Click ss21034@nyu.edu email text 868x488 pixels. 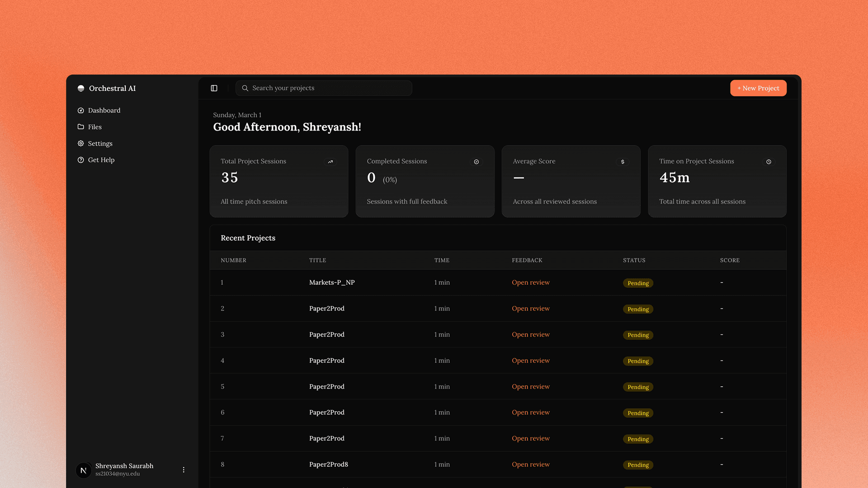point(118,474)
